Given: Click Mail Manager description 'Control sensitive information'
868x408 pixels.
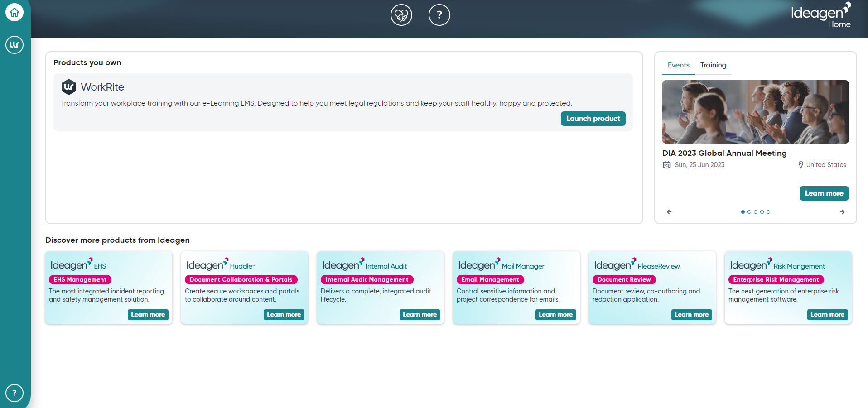Looking at the screenshot, I should (508, 295).
